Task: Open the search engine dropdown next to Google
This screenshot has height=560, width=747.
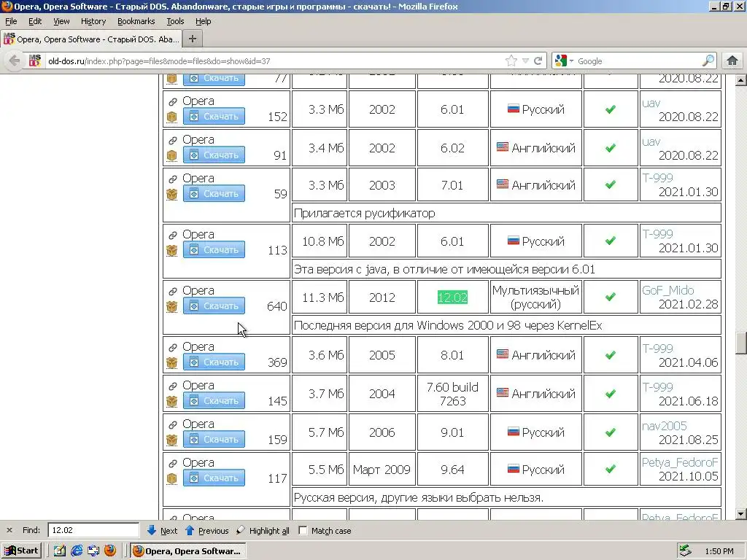Action: (x=571, y=61)
